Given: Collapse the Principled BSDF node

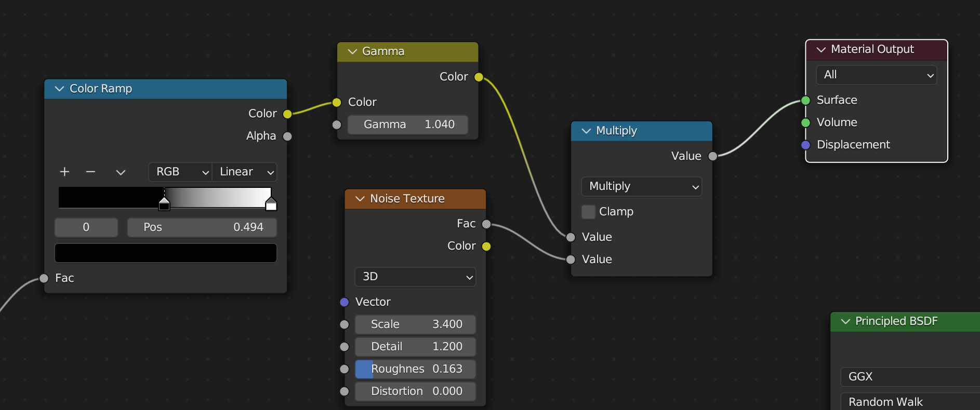Looking at the screenshot, I should pyautogui.click(x=845, y=321).
